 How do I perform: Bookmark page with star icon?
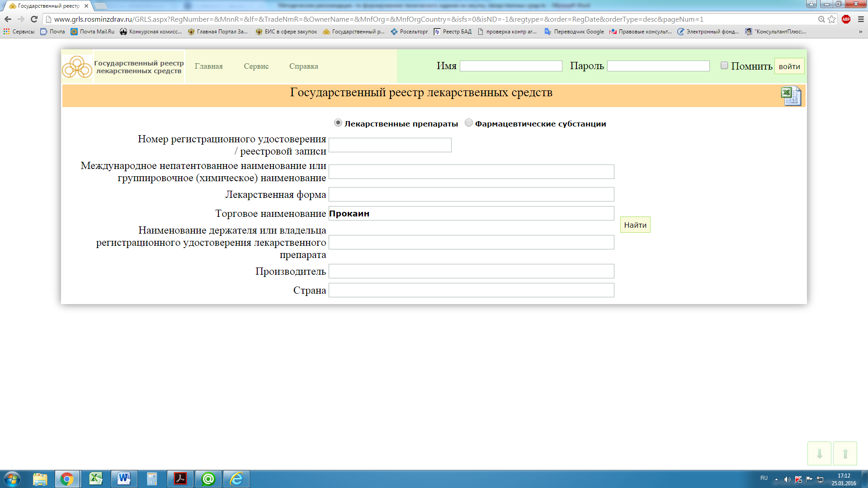point(832,19)
